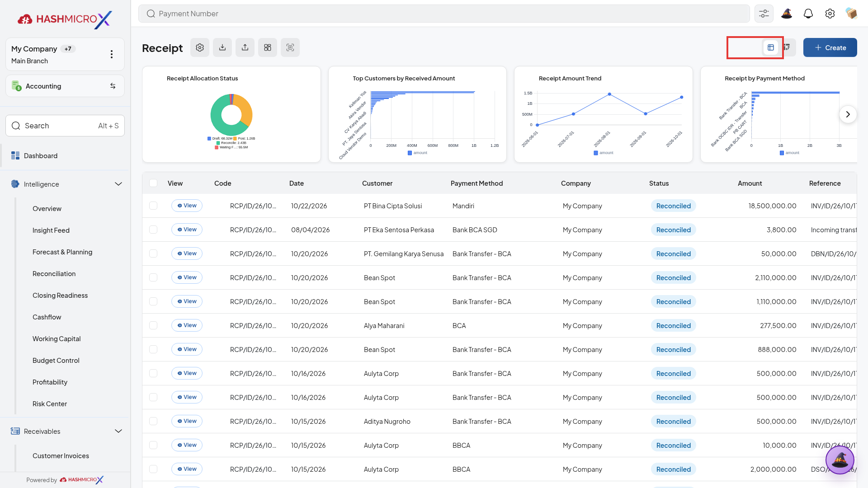Click the Create button
The height and width of the screenshot is (488, 868).
[x=830, y=47]
